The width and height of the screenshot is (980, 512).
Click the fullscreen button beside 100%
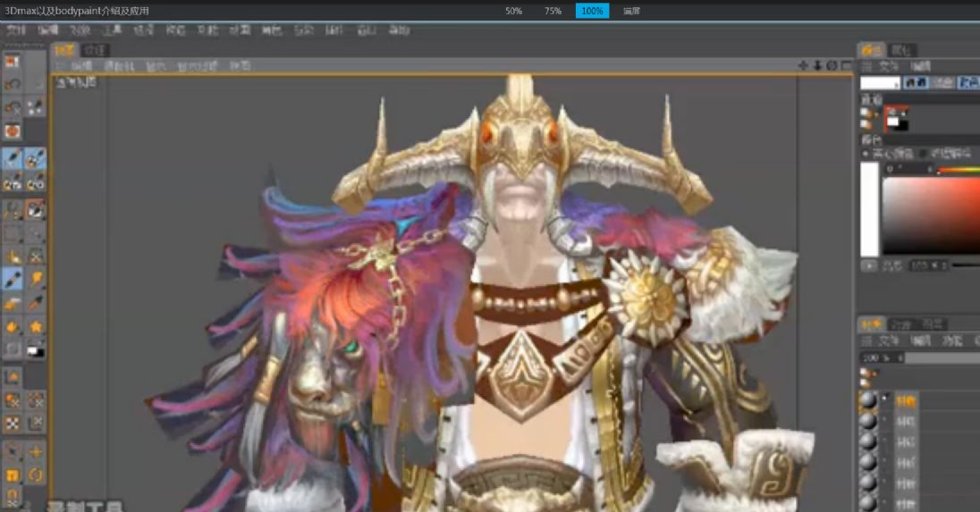tap(632, 11)
